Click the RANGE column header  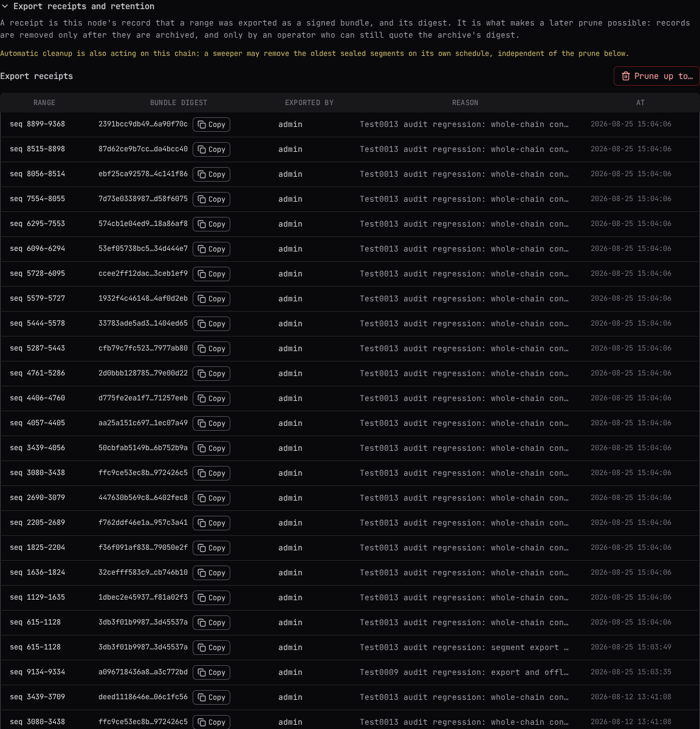tap(44, 103)
